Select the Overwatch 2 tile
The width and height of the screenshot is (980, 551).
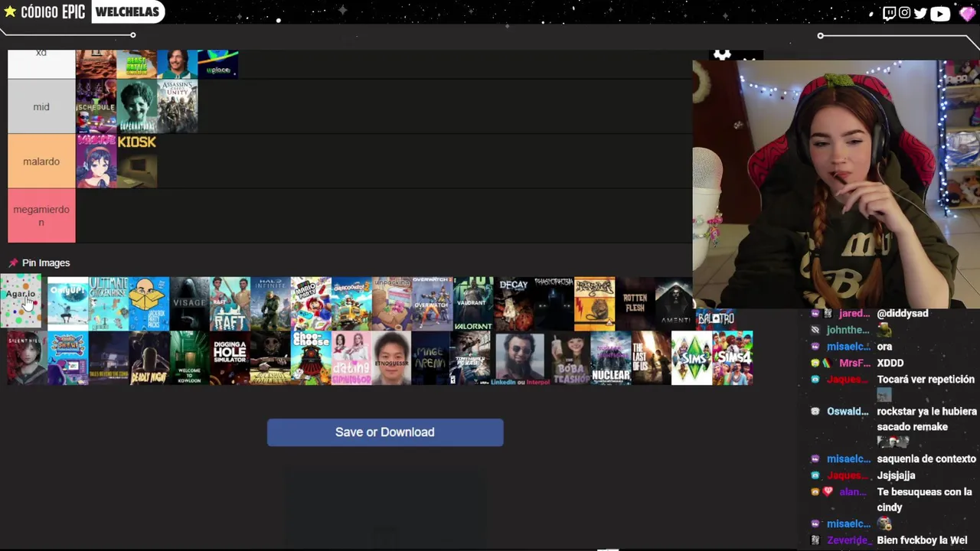pos(433,304)
